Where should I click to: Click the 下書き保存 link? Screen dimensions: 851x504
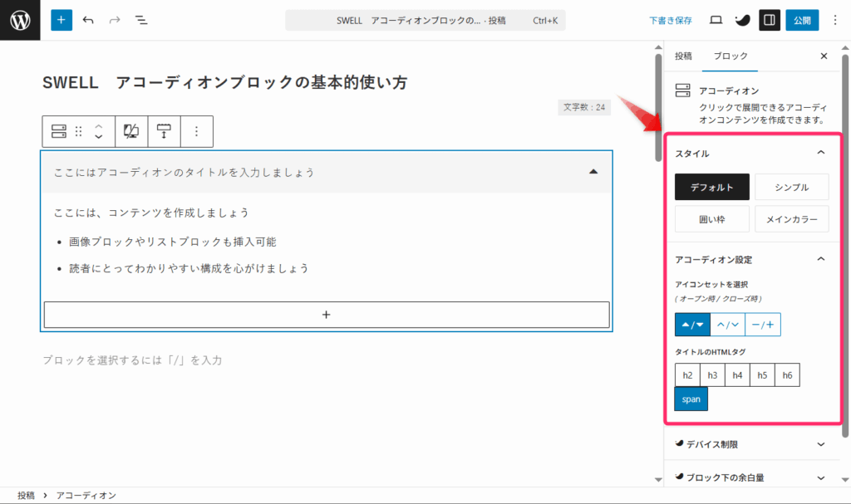coord(671,21)
